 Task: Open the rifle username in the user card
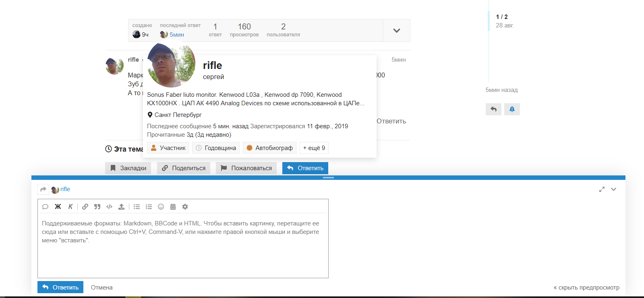pyautogui.click(x=212, y=65)
